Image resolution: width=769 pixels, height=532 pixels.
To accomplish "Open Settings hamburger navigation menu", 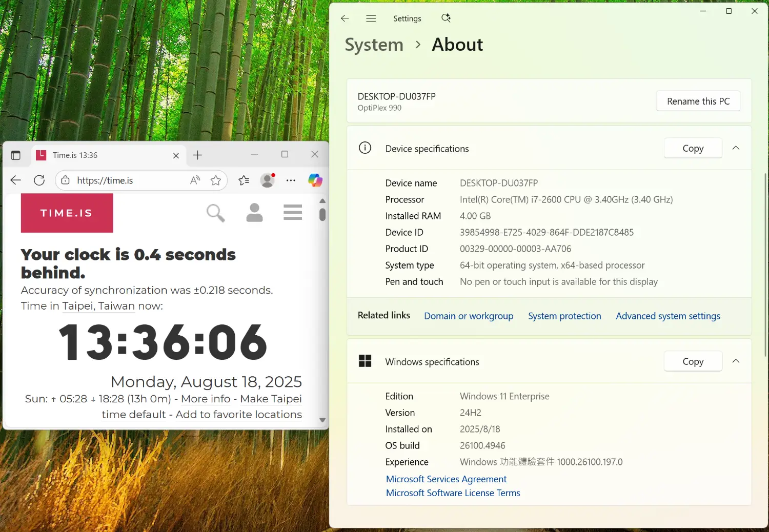I will pos(371,18).
